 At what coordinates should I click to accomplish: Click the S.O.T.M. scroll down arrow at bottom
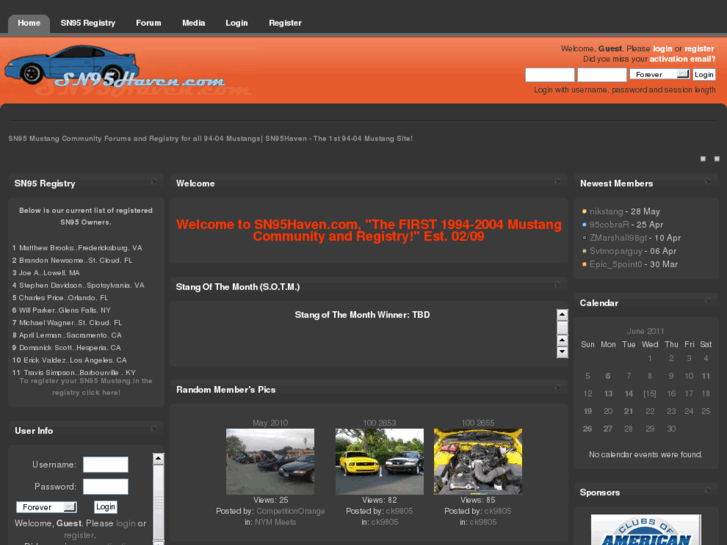[x=562, y=352]
